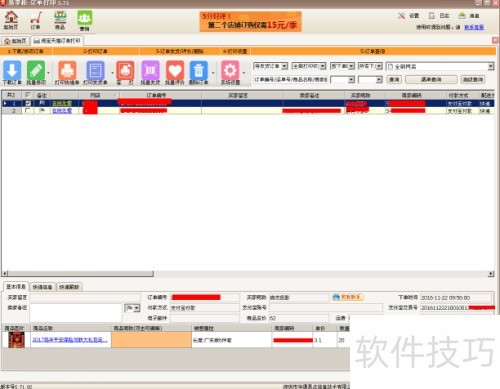Click the rightmost query button in the filter bar
Image resolution: width=500 pixels, height=389 pixels.
tap(473, 79)
